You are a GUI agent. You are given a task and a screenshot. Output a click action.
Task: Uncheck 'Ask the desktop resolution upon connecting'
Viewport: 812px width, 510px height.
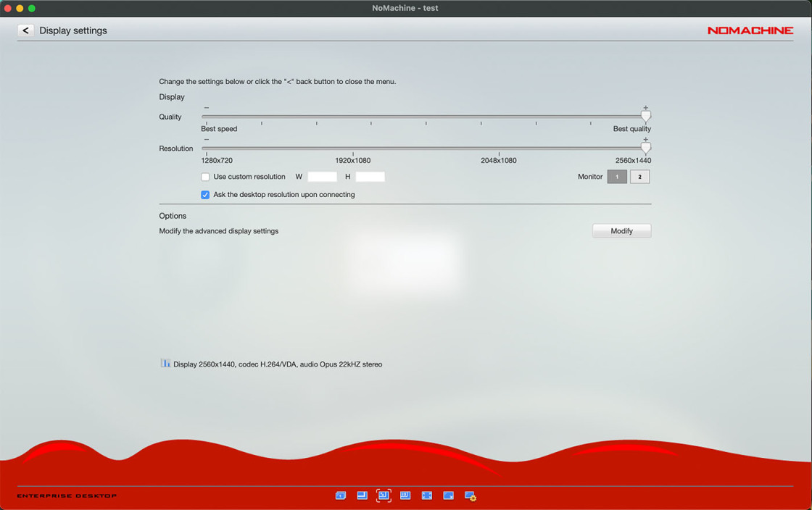pos(205,195)
